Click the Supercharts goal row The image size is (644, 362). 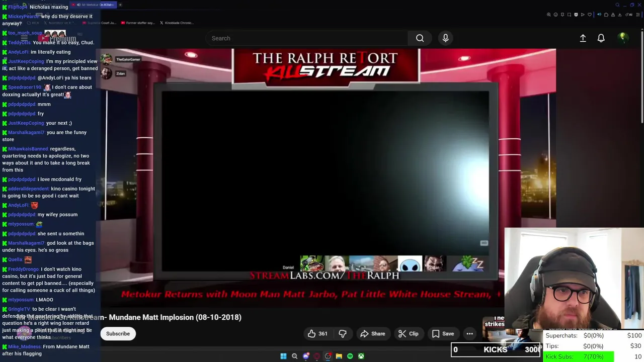tap(594, 335)
